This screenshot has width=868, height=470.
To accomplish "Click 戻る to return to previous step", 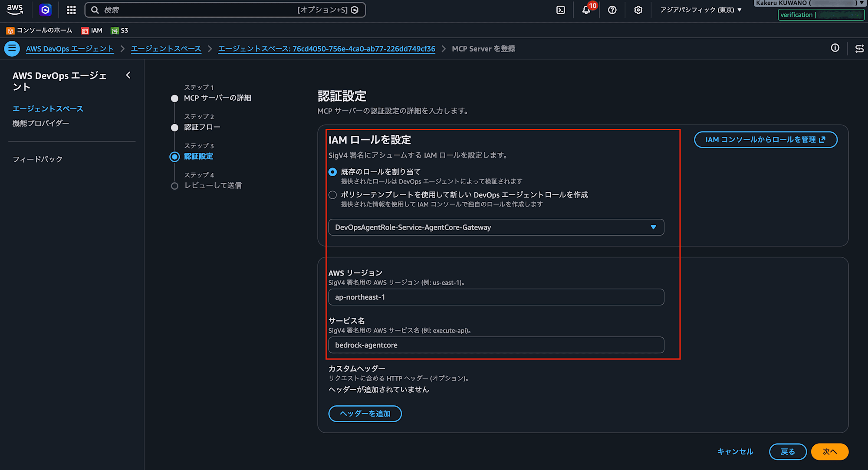I will point(788,452).
